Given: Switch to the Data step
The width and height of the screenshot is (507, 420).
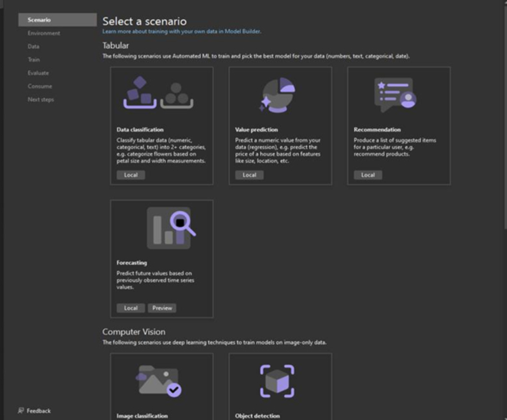Looking at the screenshot, I should (x=33, y=47).
